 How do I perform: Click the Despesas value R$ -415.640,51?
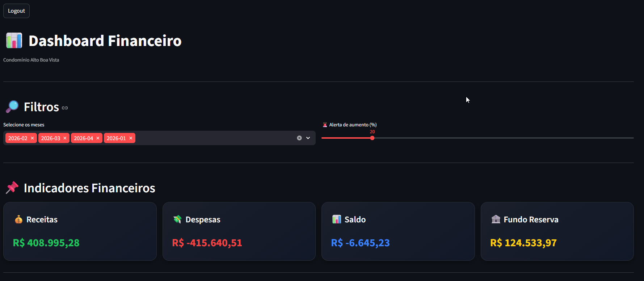click(x=207, y=243)
